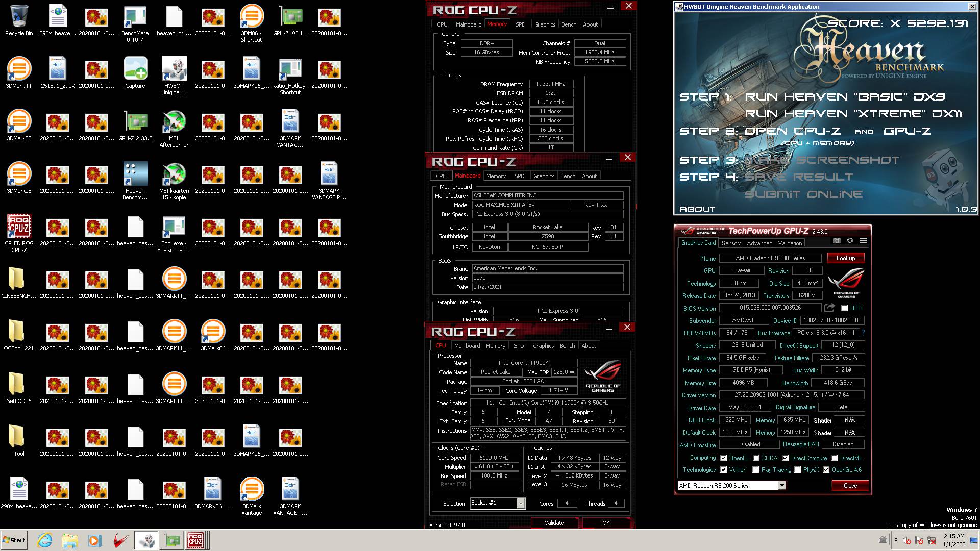Open Graphics tab in CPU-Z window showing memory Timings
The image size is (980, 551).
tap(545, 24)
